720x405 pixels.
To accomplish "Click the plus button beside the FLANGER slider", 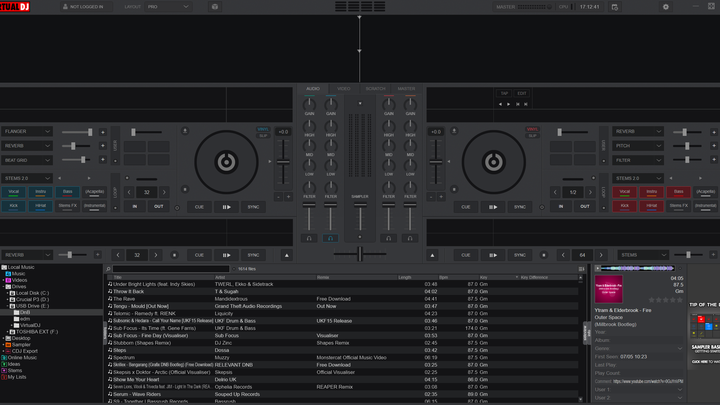I will 103,132.
